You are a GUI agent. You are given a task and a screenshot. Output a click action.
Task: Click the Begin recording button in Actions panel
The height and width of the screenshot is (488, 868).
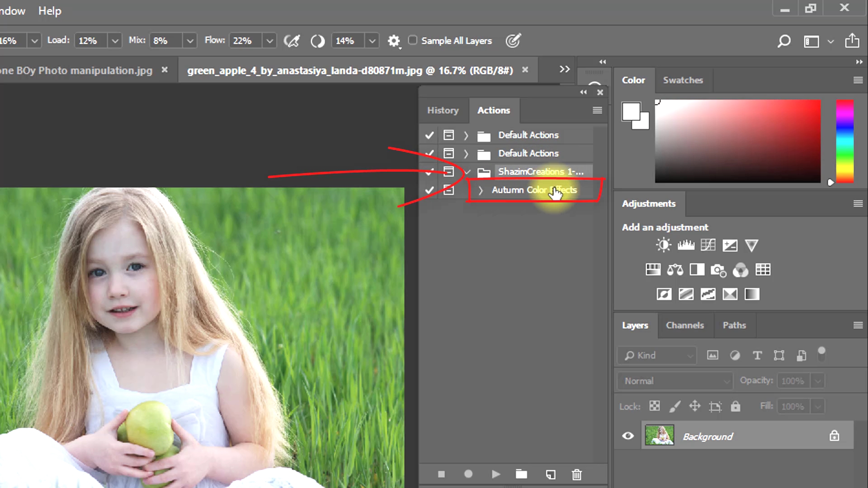click(468, 474)
